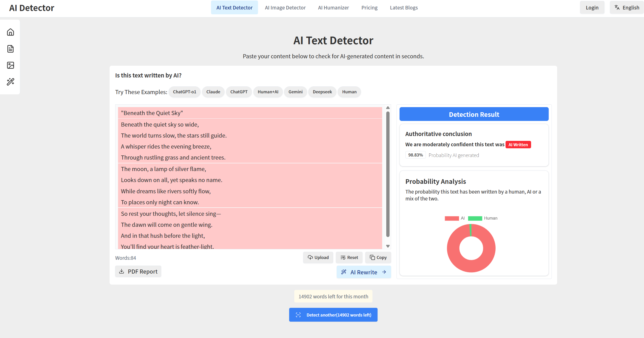Download the PDF Report
644x338 pixels.
[x=138, y=272]
